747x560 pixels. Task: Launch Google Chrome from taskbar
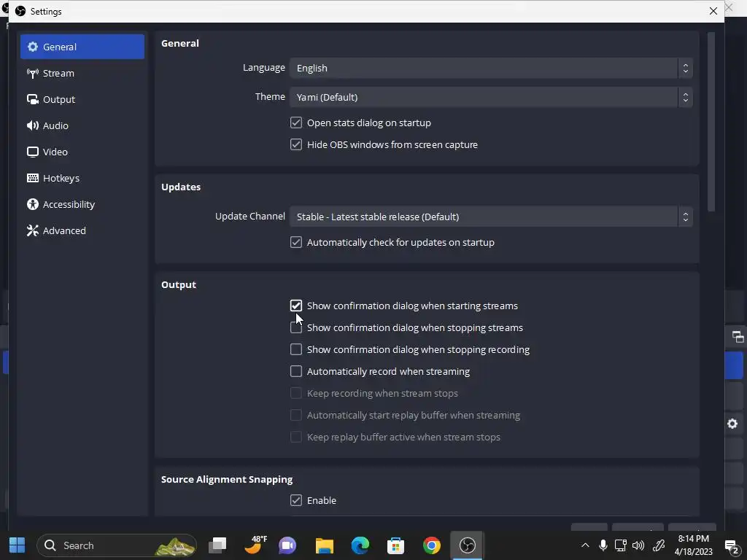pyautogui.click(x=432, y=545)
